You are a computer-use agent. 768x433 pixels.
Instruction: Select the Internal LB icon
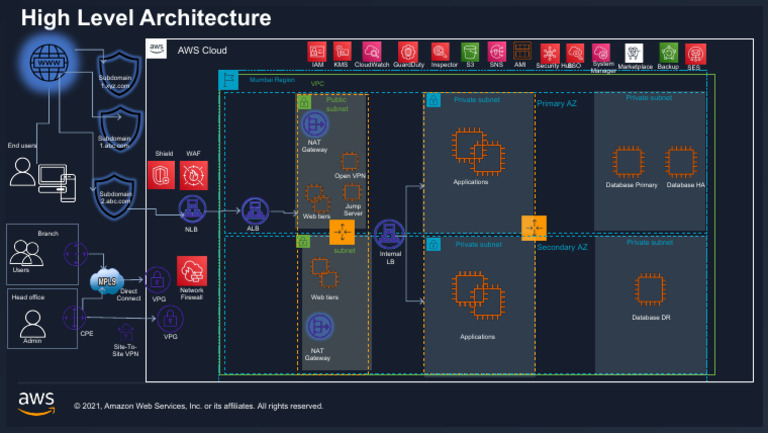coord(388,235)
